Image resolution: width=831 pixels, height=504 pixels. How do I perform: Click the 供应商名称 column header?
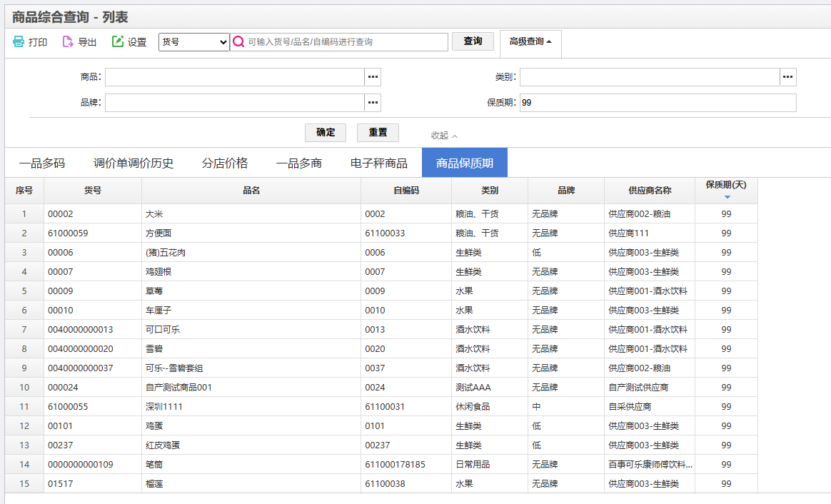[650, 191]
